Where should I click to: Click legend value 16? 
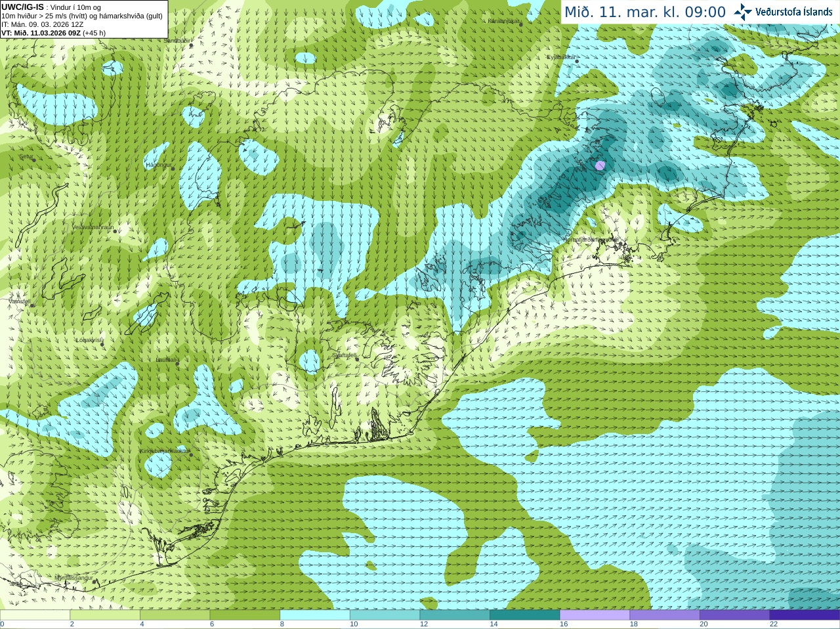click(564, 624)
